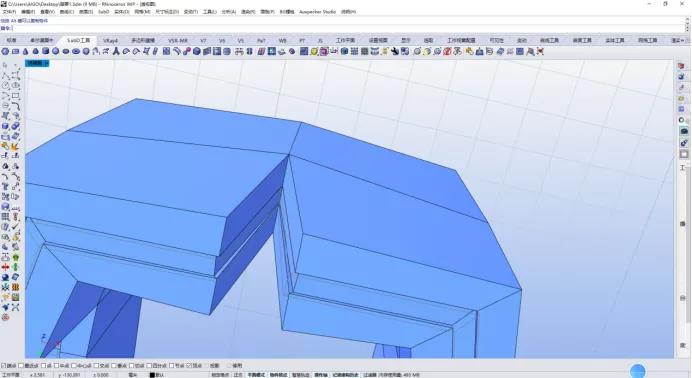Image resolution: width=692 pixels, height=378 pixels.
Task: Select the SubD cylinder primitive icon
Action: [x=45, y=52]
